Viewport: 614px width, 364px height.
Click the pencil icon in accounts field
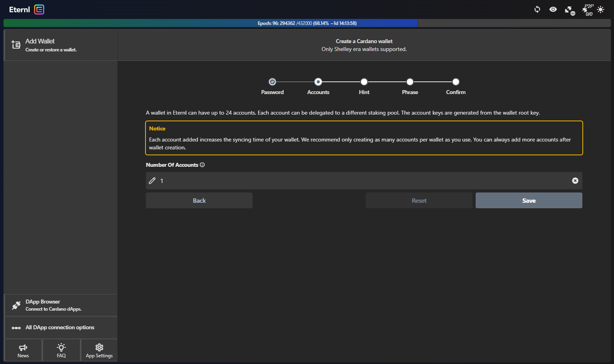coord(152,181)
